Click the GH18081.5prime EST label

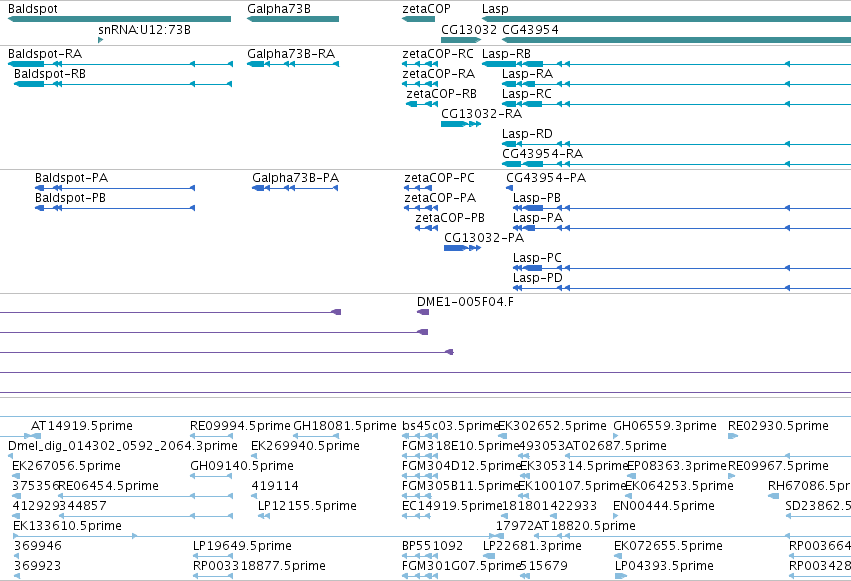coord(345,426)
